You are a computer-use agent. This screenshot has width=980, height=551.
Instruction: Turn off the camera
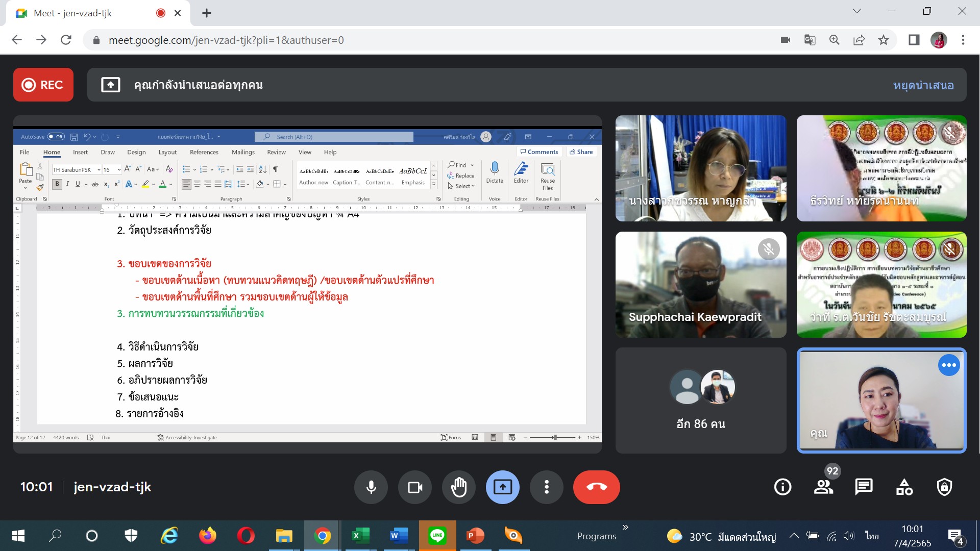(415, 487)
